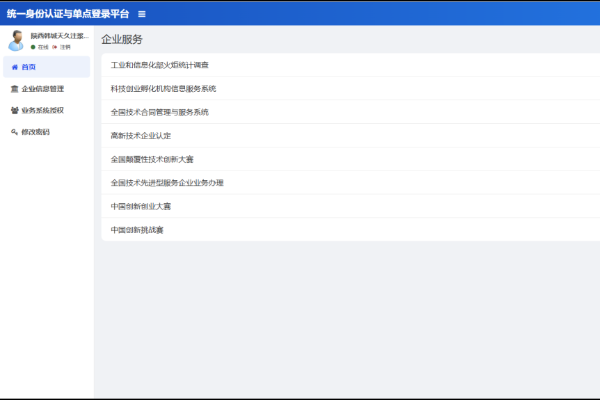Open 全国技术先进型服务企业业务办理
The height and width of the screenshot is (400, 600).
[x=167, y=183]
